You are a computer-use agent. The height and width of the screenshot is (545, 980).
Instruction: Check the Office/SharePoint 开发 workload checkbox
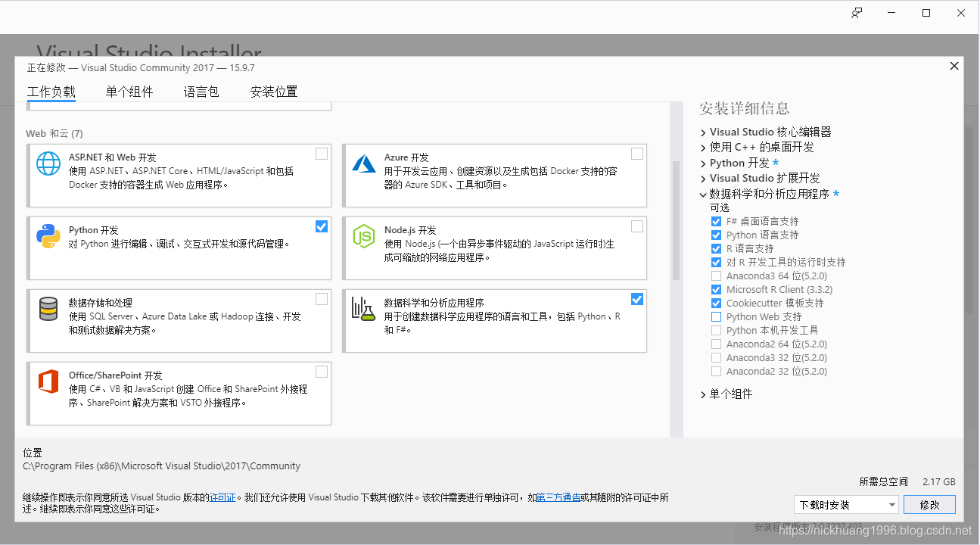click(322, 372)
